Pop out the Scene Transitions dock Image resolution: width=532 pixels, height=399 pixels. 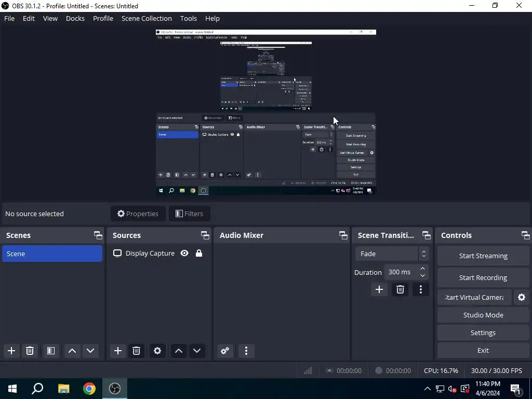[x=426, y=235]
